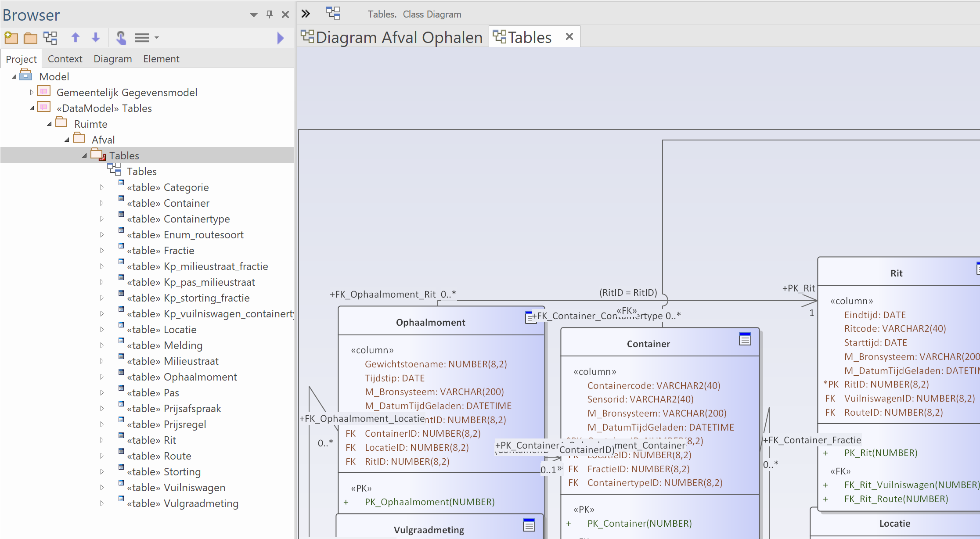This screenshot has width=980, height=539.
Task: Click the pin icon of Browser panel
Action: (270, 14)
